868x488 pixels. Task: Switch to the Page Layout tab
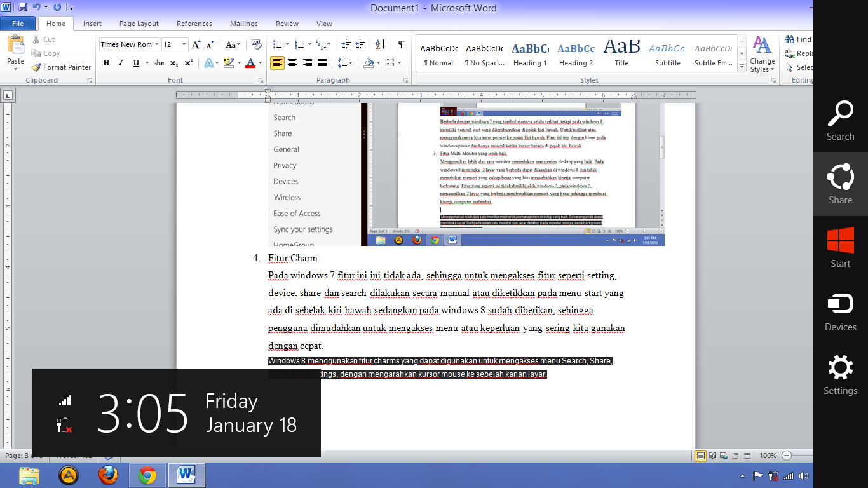pos(139,24)
